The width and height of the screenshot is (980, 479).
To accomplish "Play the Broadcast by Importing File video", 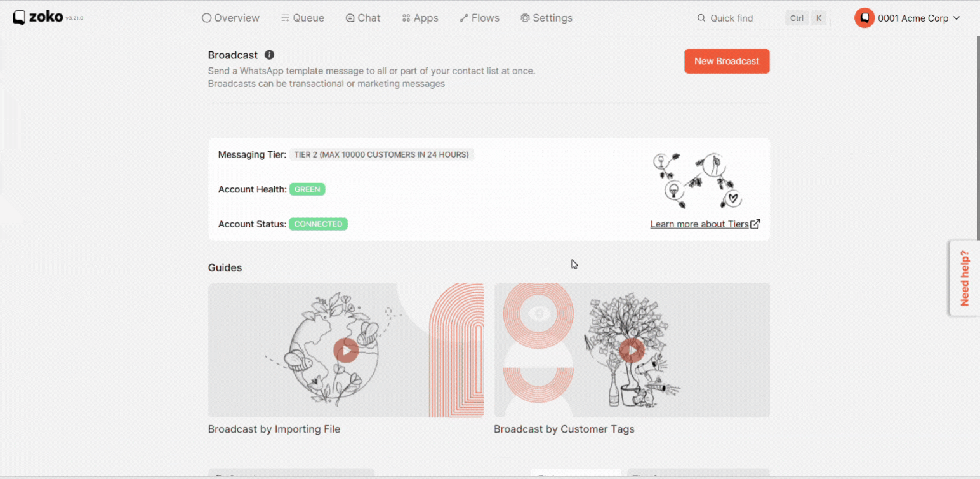I will coord(346,350).
